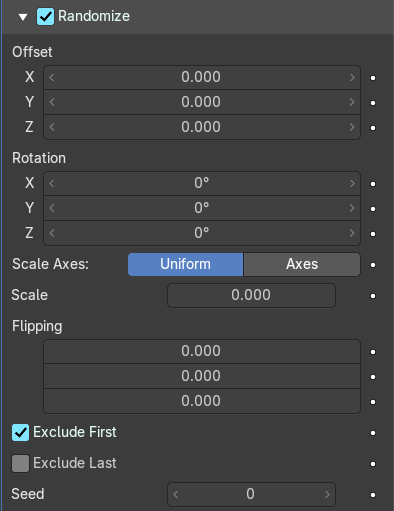Animate Exclude First property dot
The width and height of the screenshot is (394, 511).
[373, 433]
